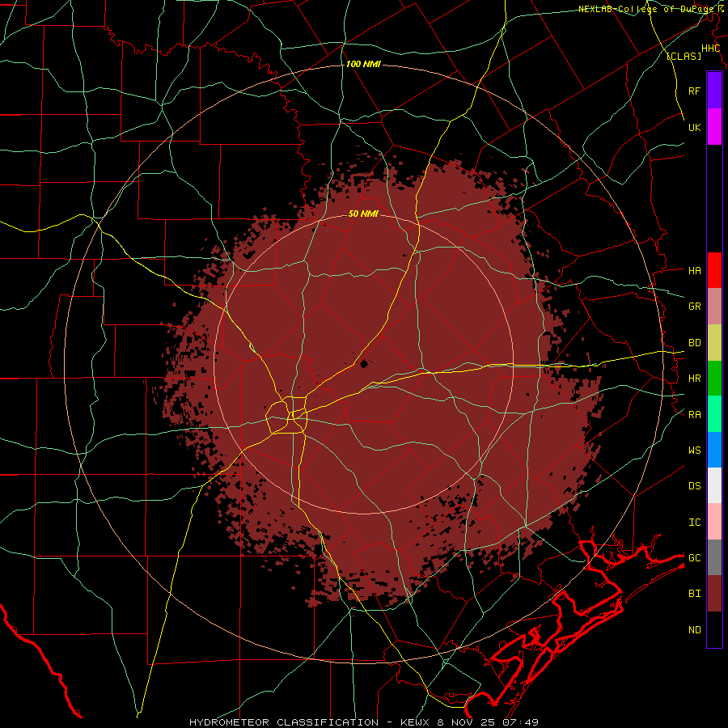This screenshot has width=728, height=728.
Task: Click the RF legend label
Action: [694, 91]
